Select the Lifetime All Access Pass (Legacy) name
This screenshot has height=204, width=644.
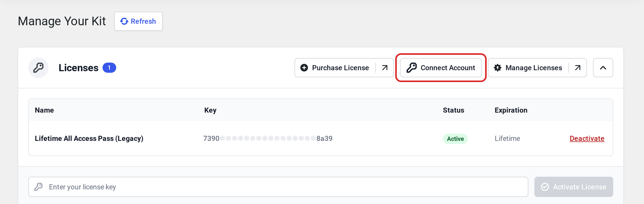(x=89, y=138)
